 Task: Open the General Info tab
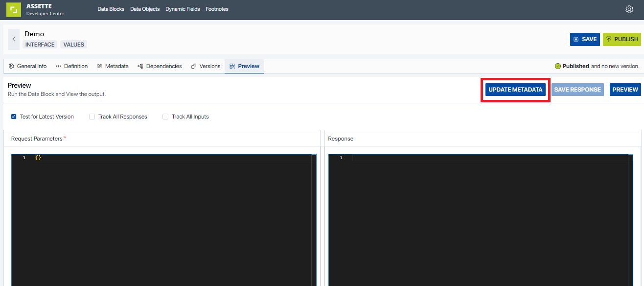pyautogui.click(x=28, y=66)
